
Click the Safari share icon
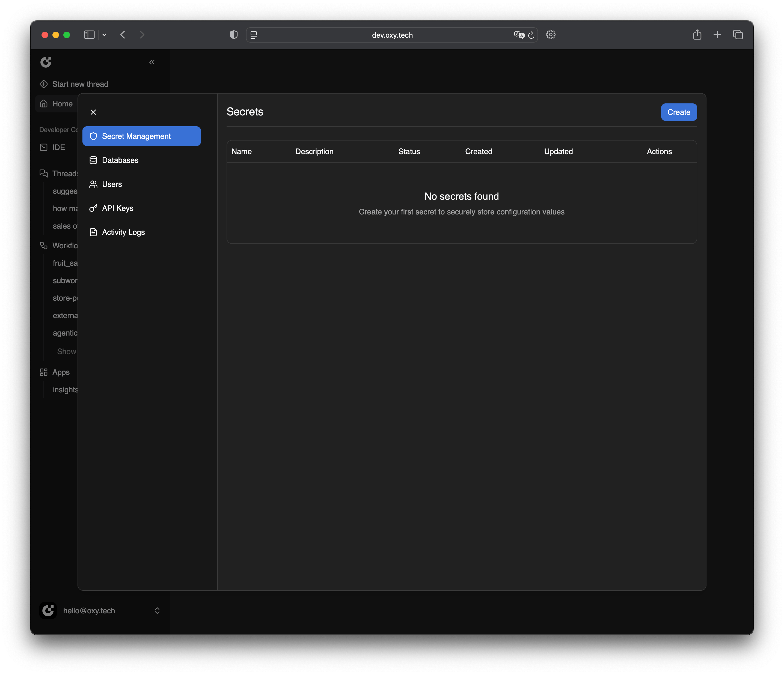[x=697, y=35]
